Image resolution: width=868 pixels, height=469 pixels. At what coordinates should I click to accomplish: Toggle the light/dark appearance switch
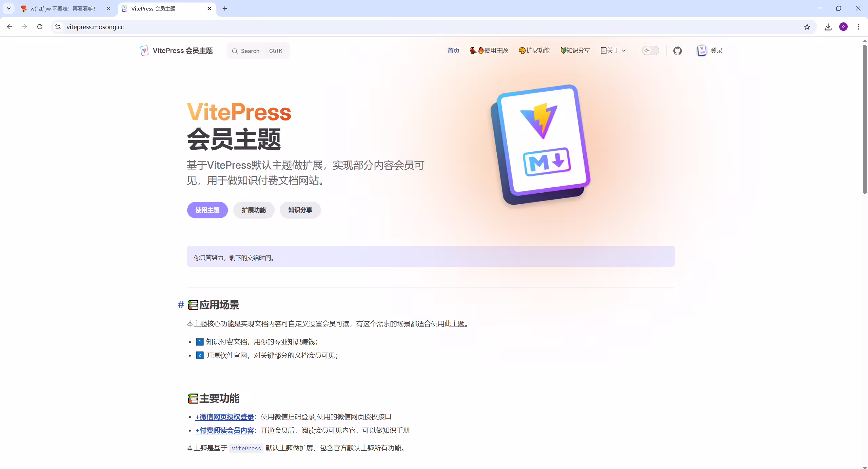coord(650,51)
